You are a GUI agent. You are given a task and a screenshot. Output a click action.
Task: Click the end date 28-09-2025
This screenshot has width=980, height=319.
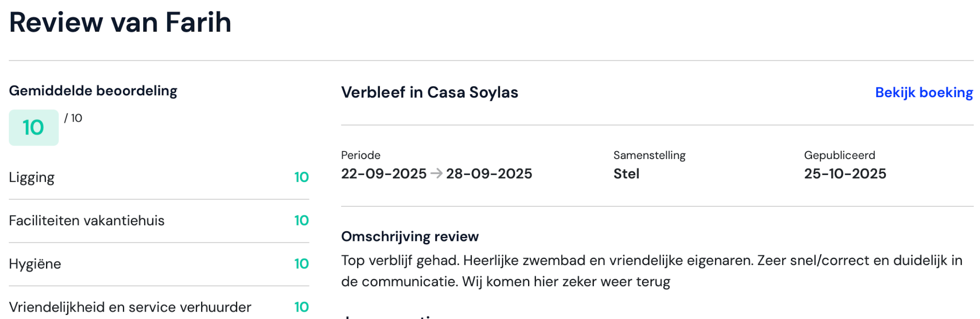click(x=490, y=173)
